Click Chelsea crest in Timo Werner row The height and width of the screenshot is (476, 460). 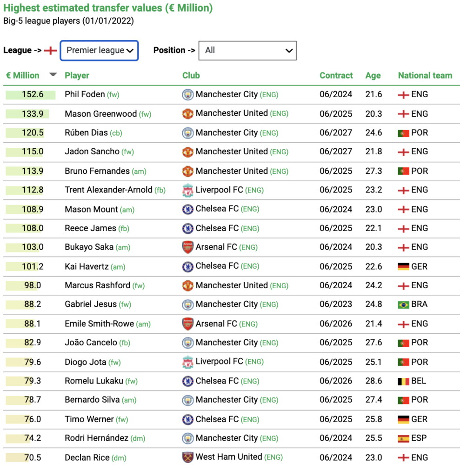click(x=188, y=420)
